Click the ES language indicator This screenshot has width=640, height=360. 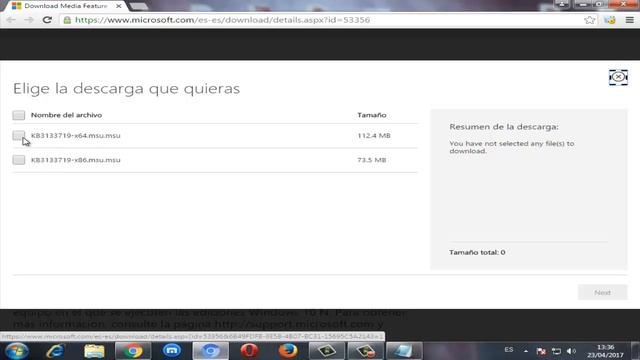click(509, 350)
